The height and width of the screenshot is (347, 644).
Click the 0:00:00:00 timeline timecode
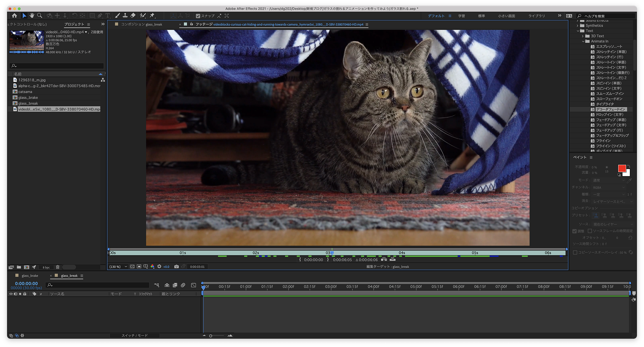pos(26,284)
